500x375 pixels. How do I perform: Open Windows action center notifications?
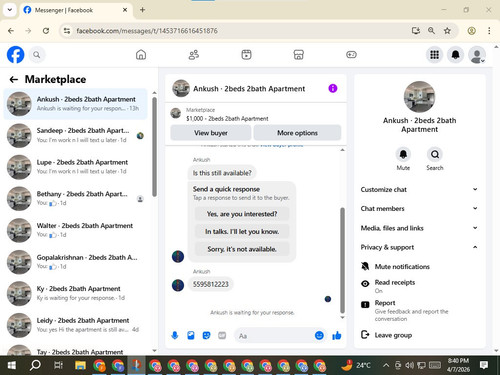tap(484, 365)
